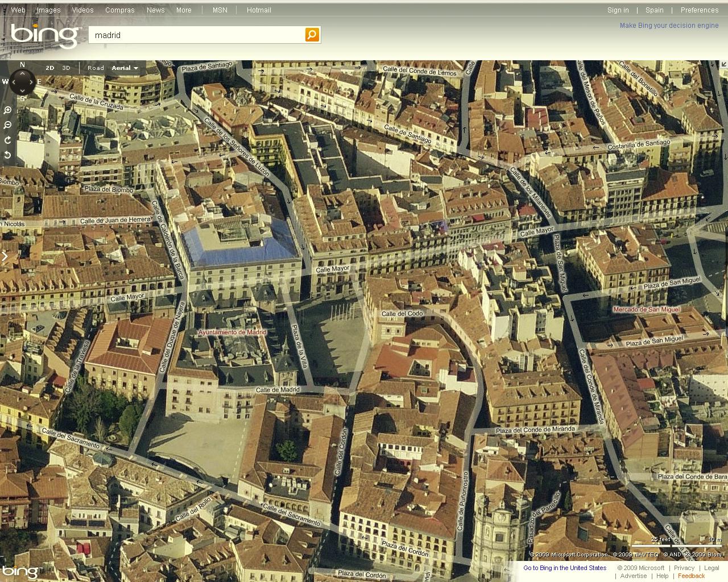Switch map to 2D mode
Image resolution: width=728 pixels, height=582 pixels.
(x=50, y=68)
